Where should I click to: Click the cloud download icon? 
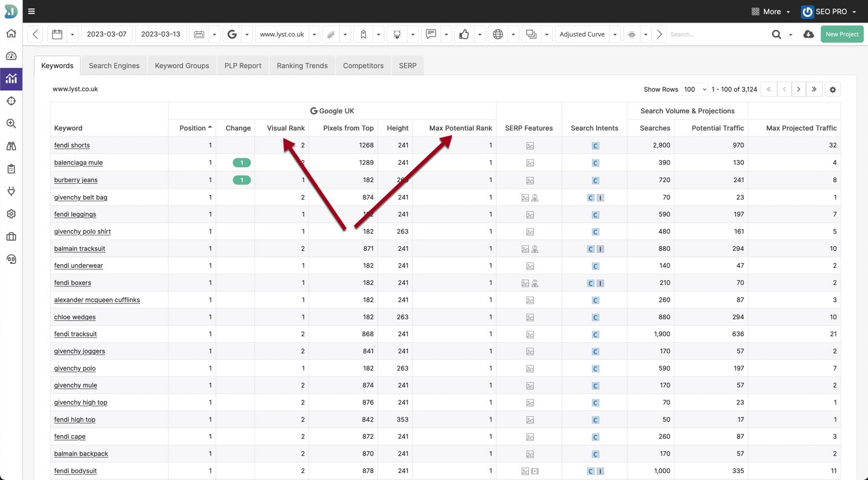coord(808,34)
